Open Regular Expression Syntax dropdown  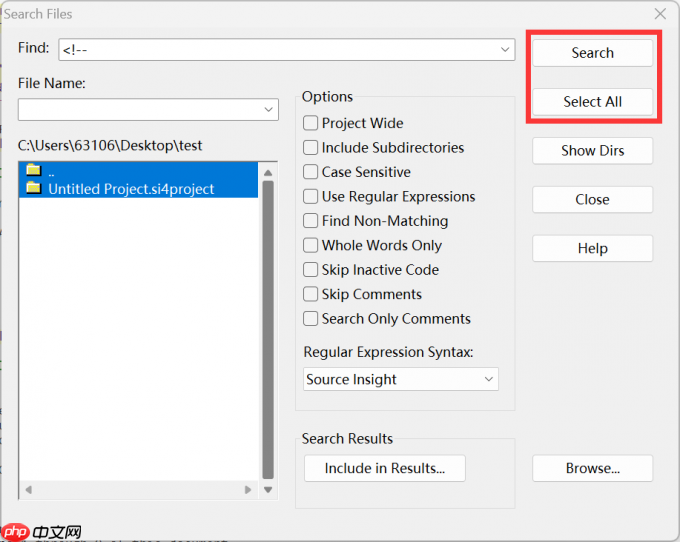click(489, 379)
